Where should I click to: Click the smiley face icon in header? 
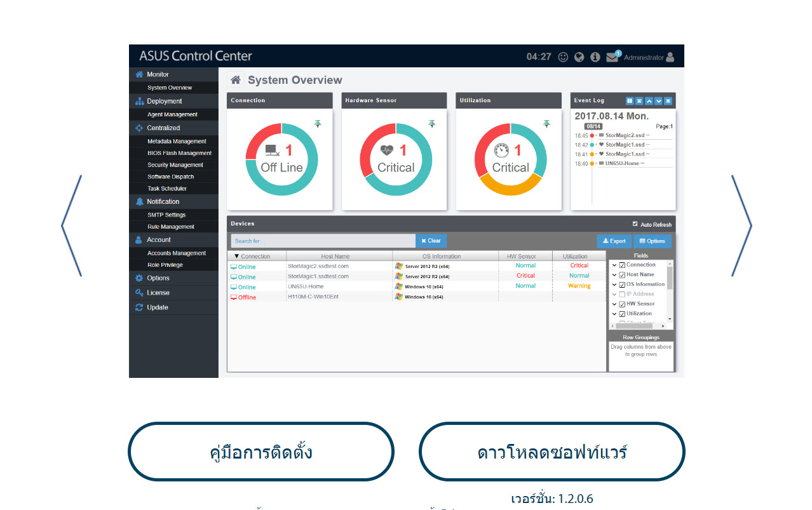pyautogui.click(x=563, y=57)
